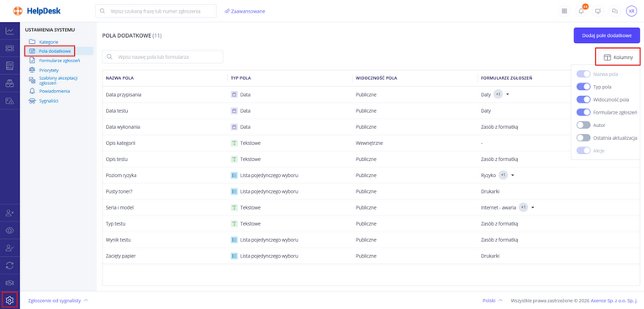Click the assets icon in left sidebar
The height and width of the screenshot is (309, 644).
[10, 83]
